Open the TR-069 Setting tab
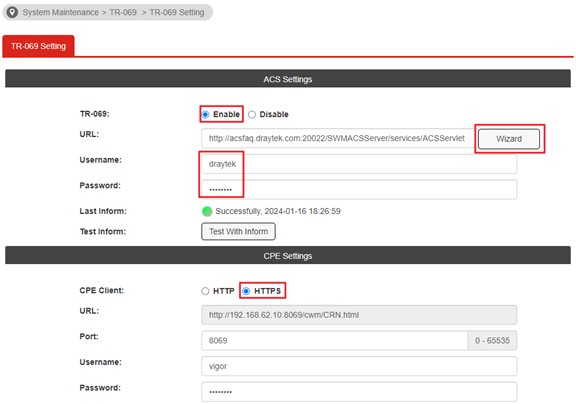Viewport: 576px width, 404px height. pos(38,46)
